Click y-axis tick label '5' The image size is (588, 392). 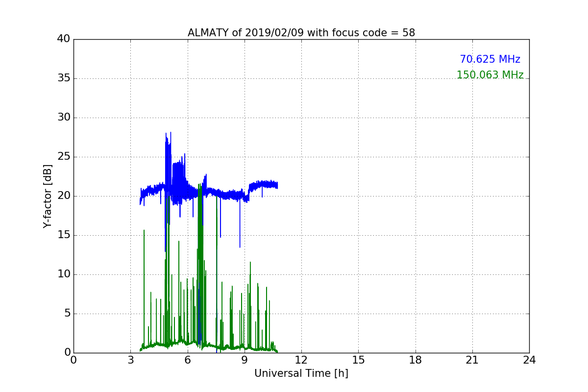(67, 314)
